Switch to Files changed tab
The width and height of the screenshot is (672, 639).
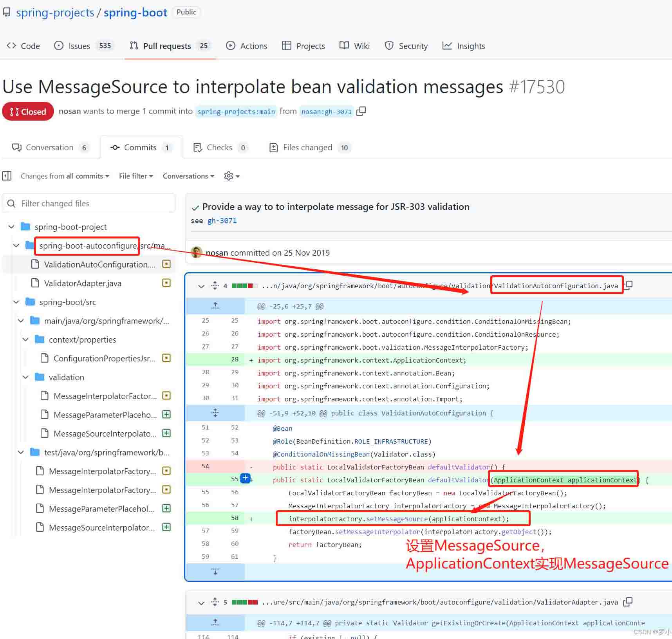(x=310, y=147)
